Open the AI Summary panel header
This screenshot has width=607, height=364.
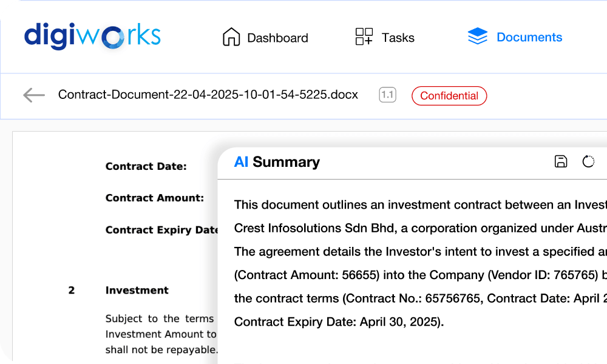pyautogui.click(x=277, y=162)
